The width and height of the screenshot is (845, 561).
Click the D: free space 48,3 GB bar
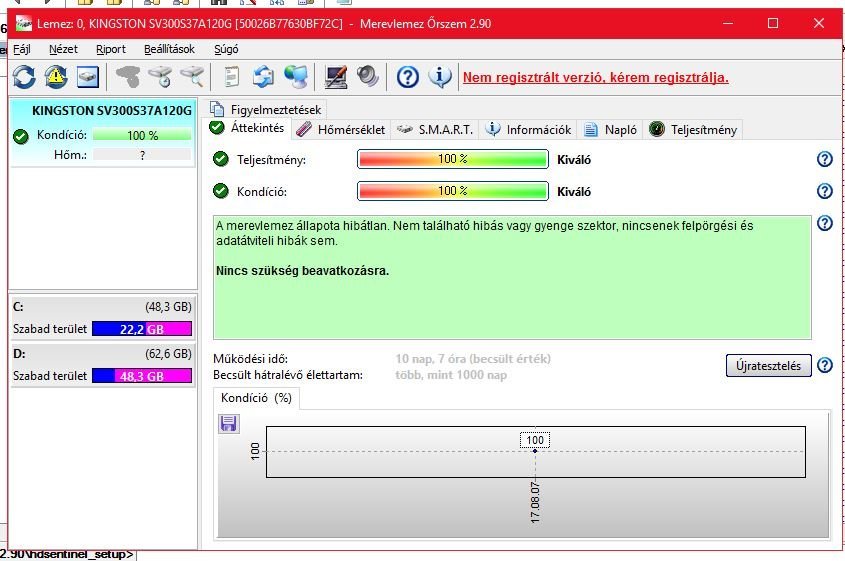click(x=142, y=376)
